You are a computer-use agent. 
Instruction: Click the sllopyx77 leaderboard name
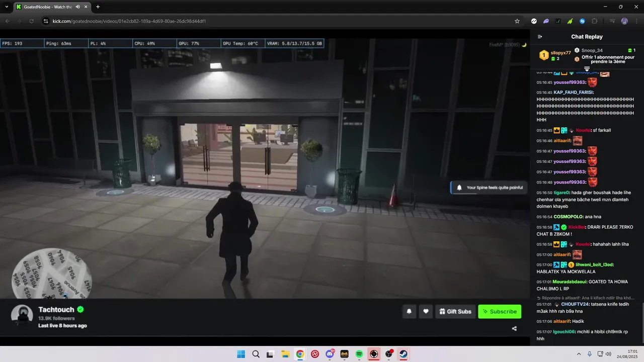click(560, 53)
